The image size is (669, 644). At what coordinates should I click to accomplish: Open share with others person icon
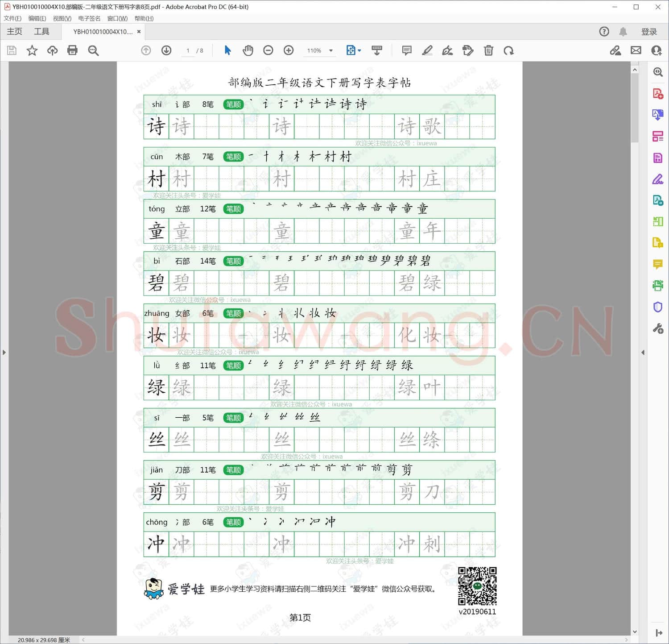657,50
